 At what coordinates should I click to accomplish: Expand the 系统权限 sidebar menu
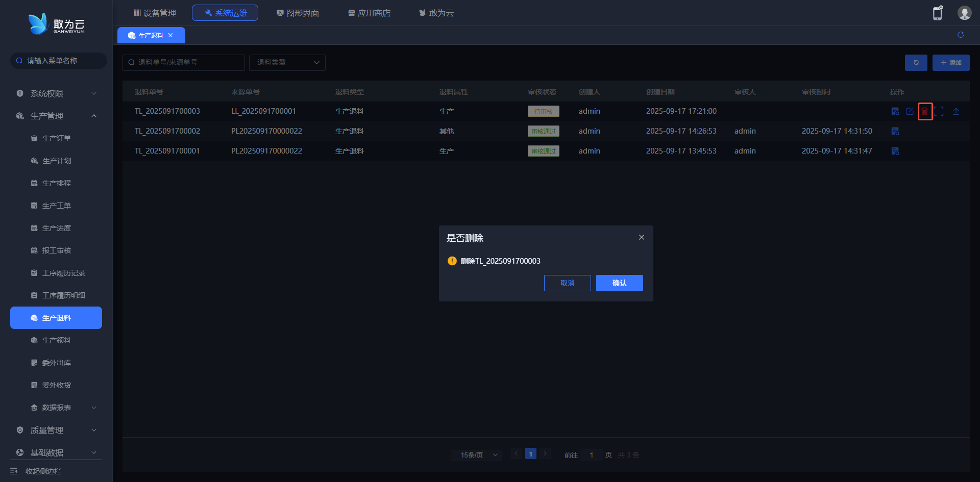(x=55, y=93)
